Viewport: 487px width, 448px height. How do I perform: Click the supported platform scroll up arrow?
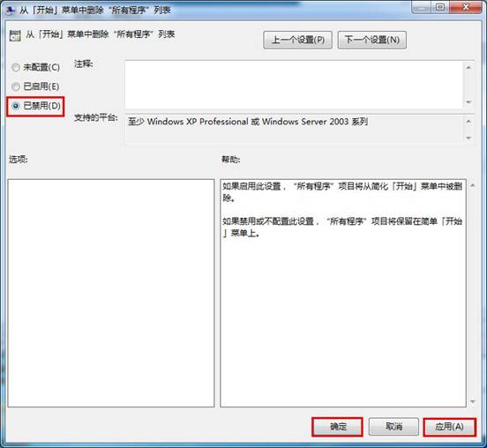point(468,122)
